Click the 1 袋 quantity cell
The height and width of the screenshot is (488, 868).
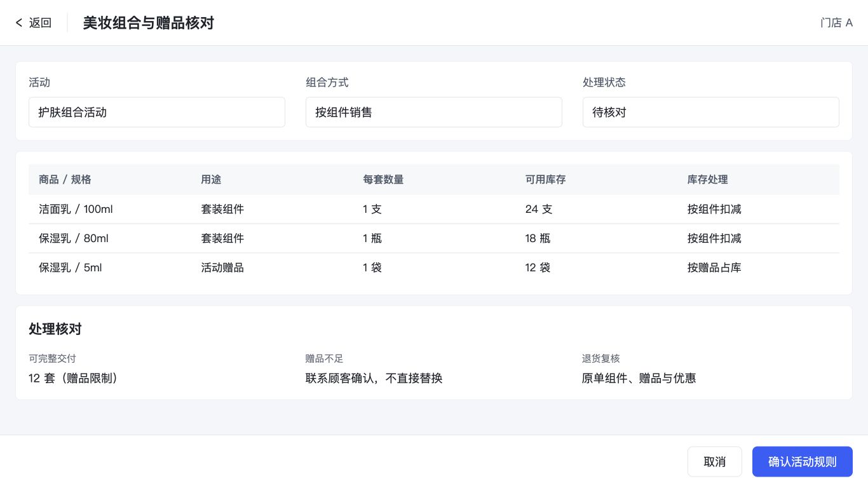click(372, 268)
